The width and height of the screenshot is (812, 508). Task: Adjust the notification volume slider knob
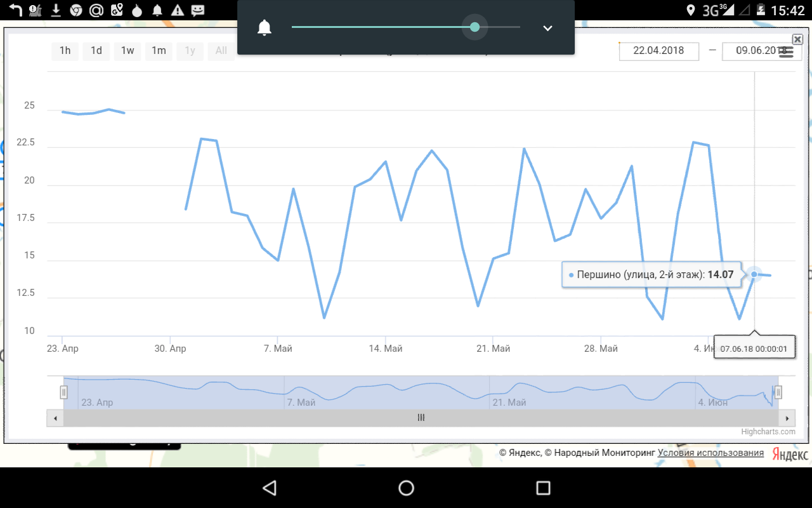475,27
